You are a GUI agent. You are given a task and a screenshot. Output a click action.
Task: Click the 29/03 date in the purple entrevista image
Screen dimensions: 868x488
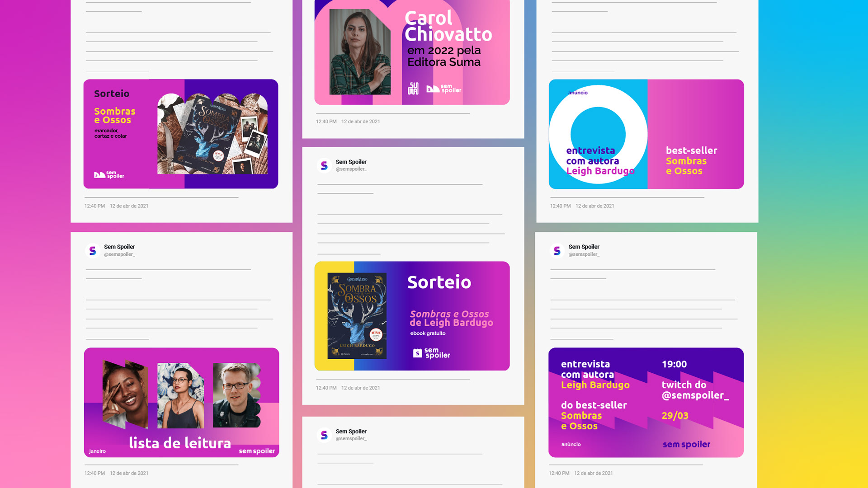tap(675, 416)
